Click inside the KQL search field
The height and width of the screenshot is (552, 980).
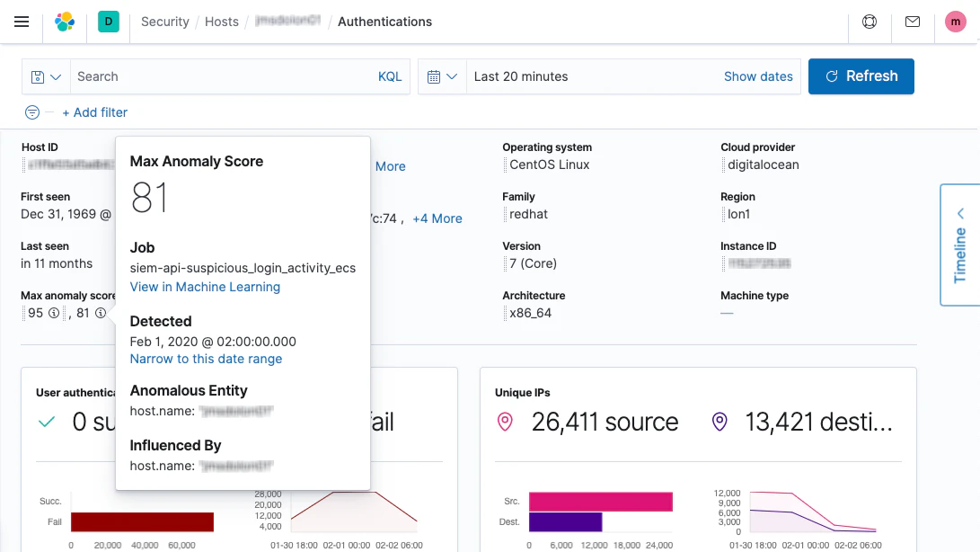point(225,76)
